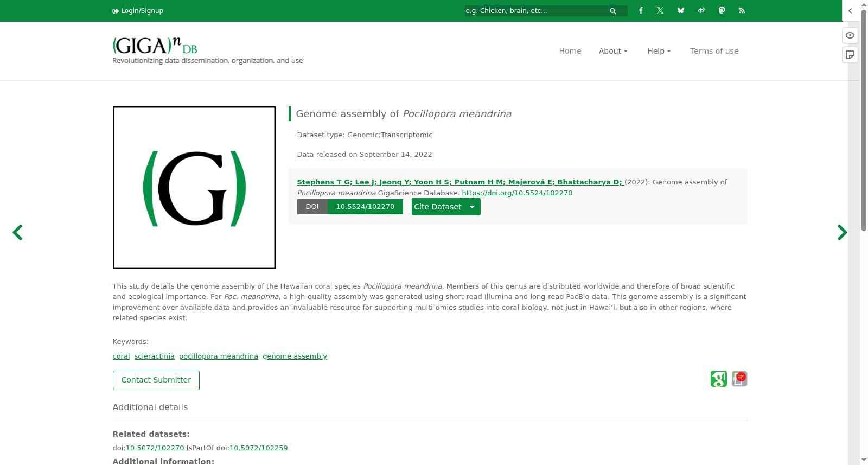The width and height of the screenshot is (868, 465).
Task: Go to the next dataset arrow
Action: pos(842,232)
